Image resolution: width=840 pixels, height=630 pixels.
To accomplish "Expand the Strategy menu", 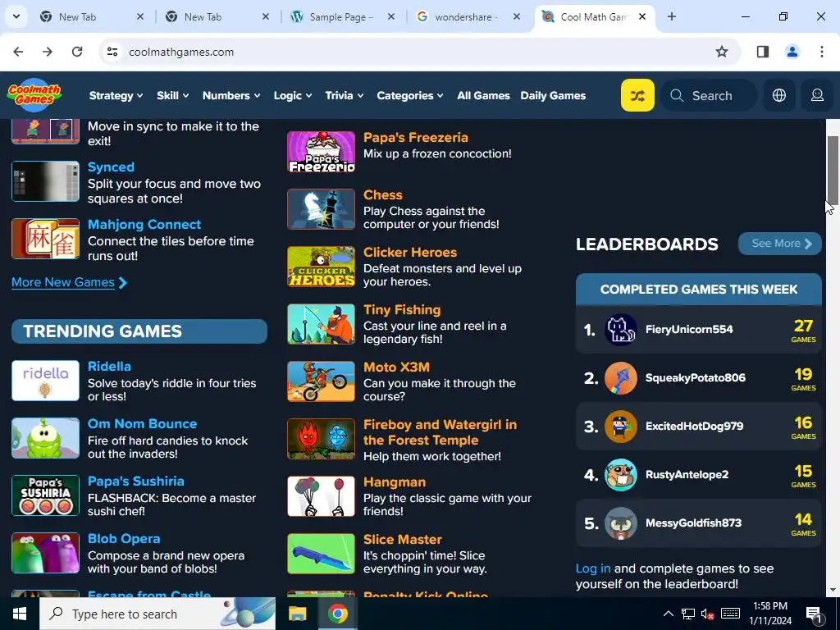I will point(116,95).
